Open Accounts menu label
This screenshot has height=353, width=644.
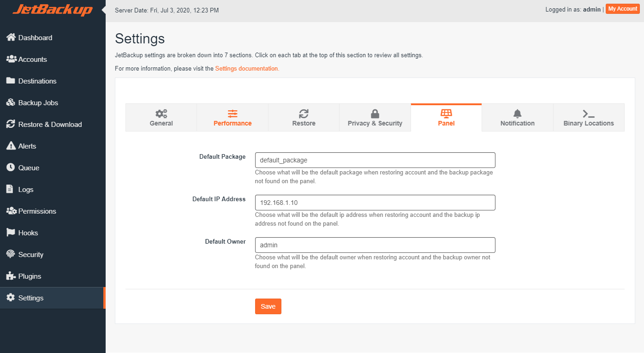pos(33,59)
